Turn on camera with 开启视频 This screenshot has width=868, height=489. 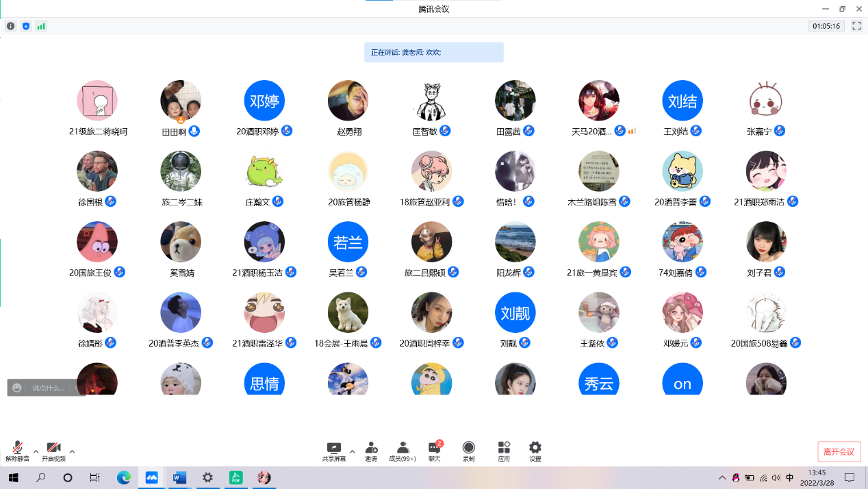click(53, 451)
